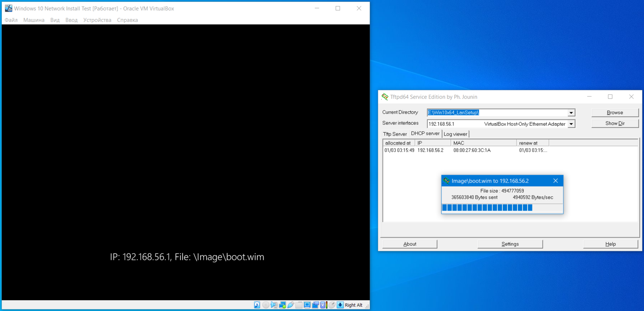Click the Browse button in Tftpd64
This screenshot has height=311, width=644.
[615, 112]
